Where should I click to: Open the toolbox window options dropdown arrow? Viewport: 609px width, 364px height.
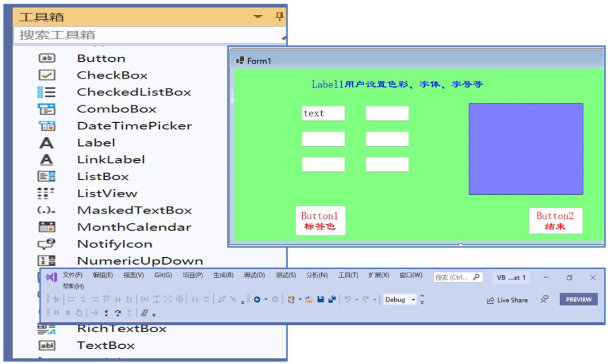258,16
